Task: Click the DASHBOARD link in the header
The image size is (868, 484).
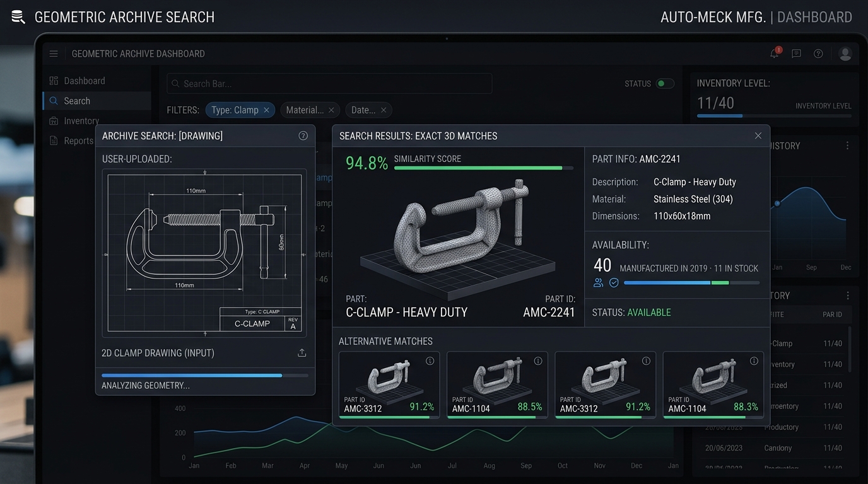Action: [814, 17]
